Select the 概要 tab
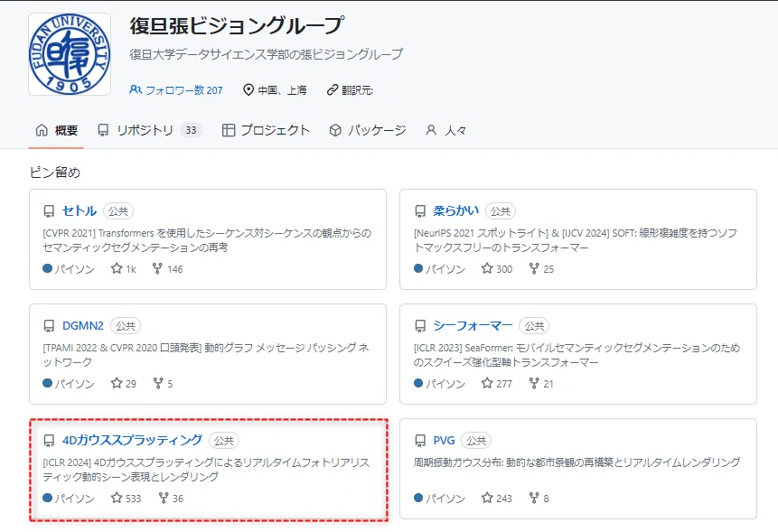 click(x=57, y=130)
